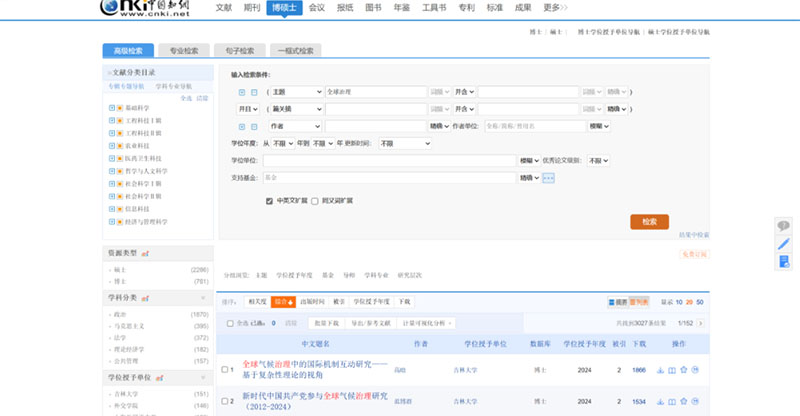Uncheck the 中英文扩展 checkbox

click(270, 201)
